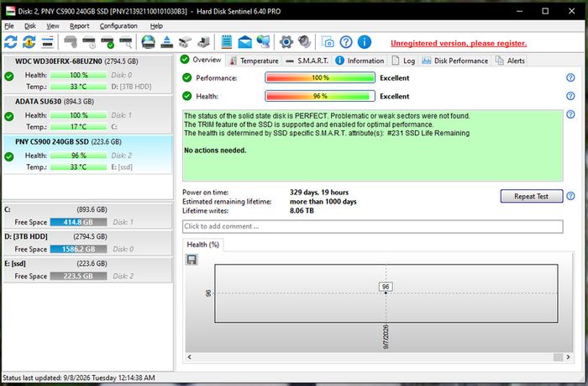
Task: Open the Configuration menu
Action: click(118, 26)
